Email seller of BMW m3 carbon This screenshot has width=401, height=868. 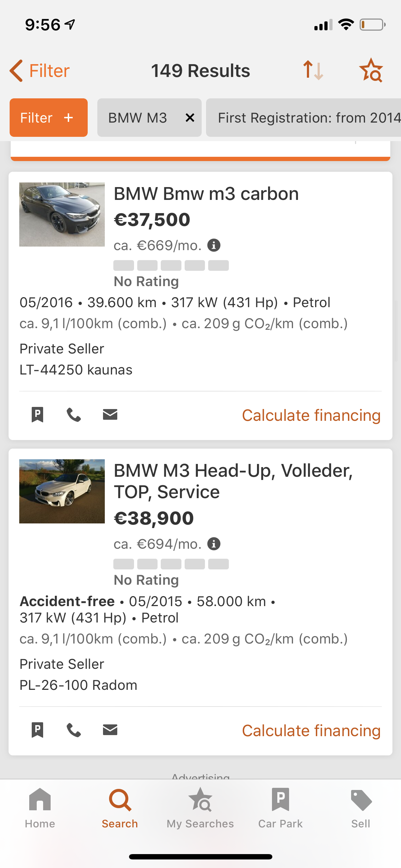coord(110,415)
